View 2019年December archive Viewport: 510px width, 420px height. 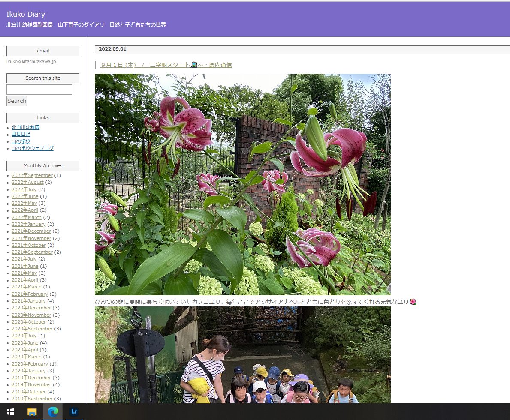[31, 378]
